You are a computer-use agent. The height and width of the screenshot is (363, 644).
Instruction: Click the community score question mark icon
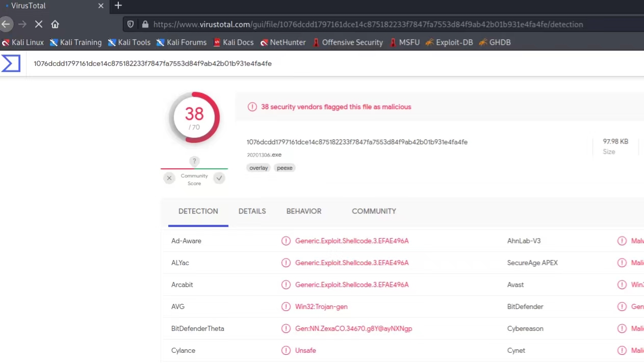[194, 161]
